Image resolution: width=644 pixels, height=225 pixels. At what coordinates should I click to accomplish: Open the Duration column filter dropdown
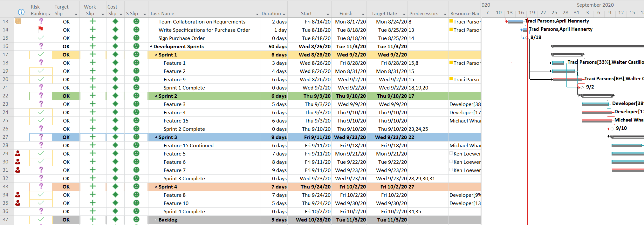(284, 14)
